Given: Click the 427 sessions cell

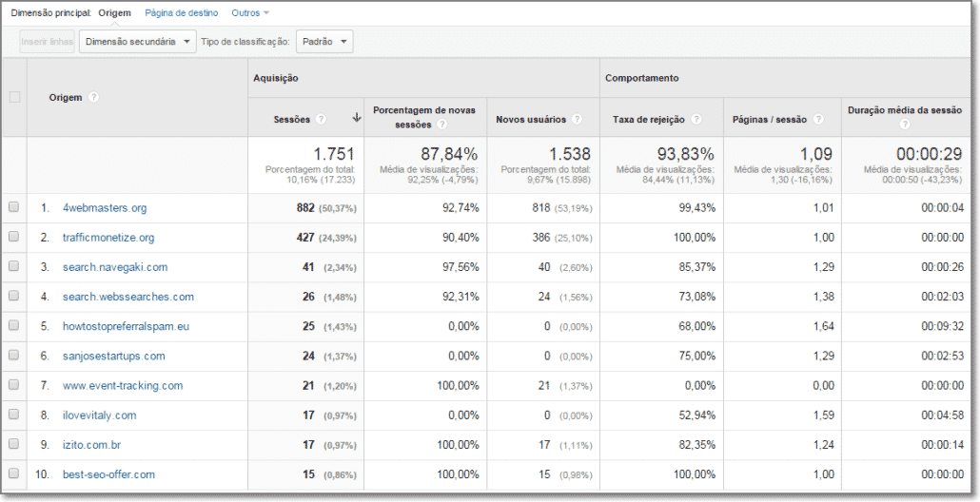Looking at the screenshot, I should tap(305, 238).
